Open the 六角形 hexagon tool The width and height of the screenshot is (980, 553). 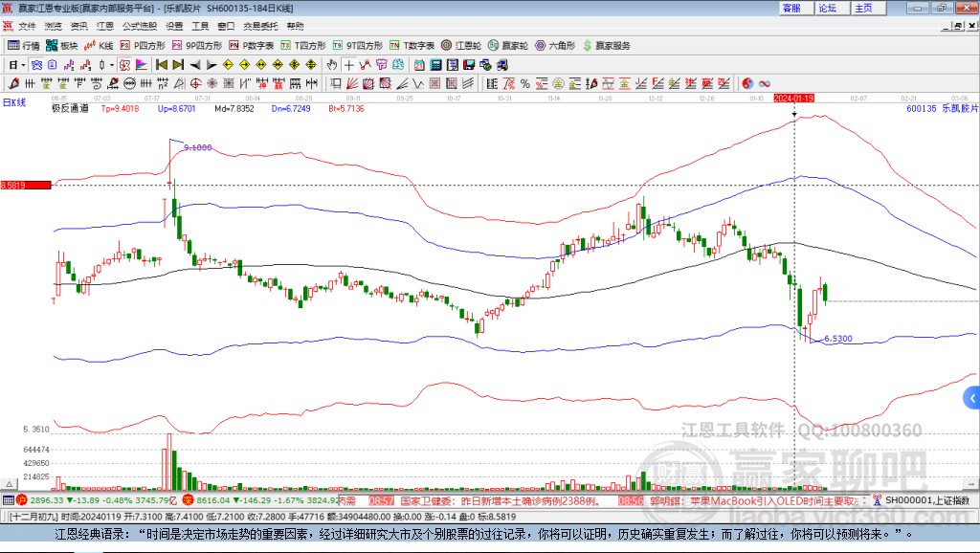tap(555, 46)
